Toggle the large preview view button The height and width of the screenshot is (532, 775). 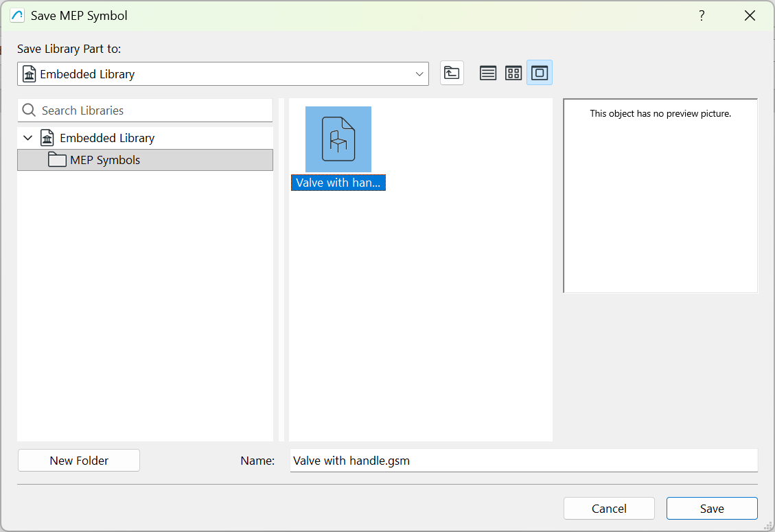click(540, 73)
